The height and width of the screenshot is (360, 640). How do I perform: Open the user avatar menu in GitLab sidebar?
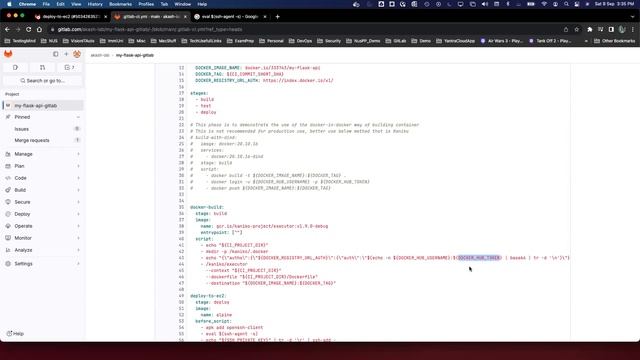pos(77,54)
